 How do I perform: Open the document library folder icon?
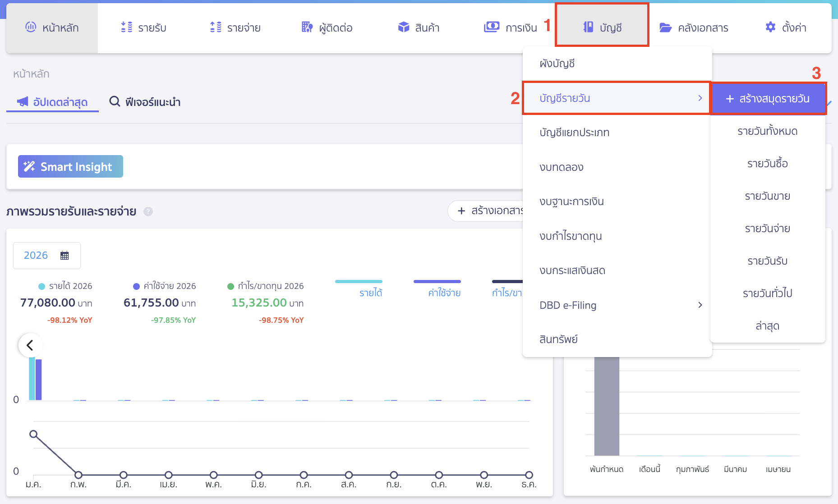pos(665,28)
